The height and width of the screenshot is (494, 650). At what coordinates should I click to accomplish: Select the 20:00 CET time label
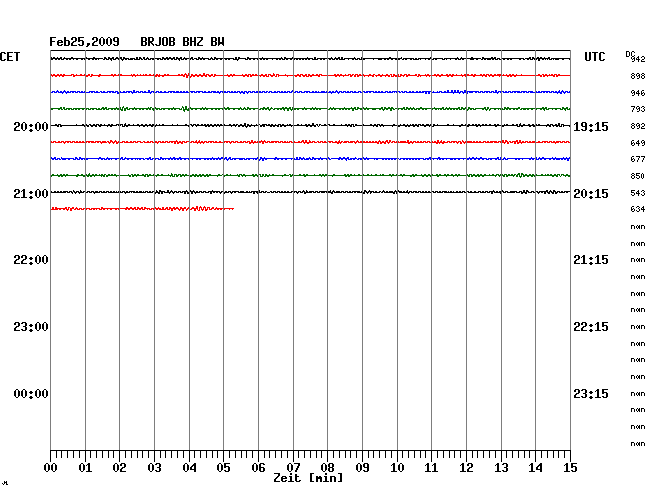[x=31, y=127]
